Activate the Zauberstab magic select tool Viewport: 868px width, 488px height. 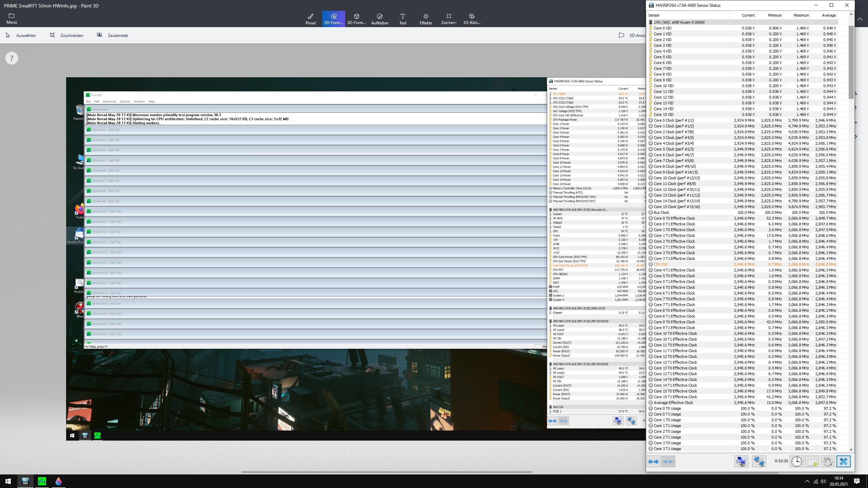point(113,35)
